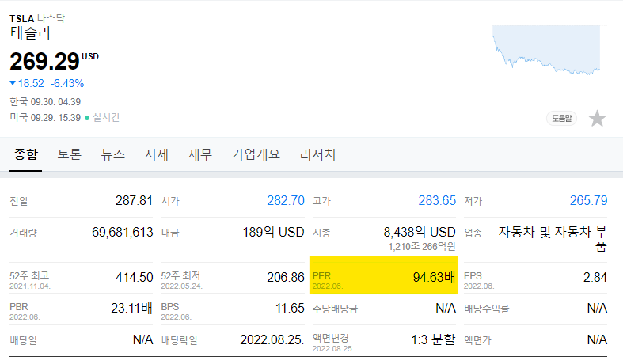Add Tesla to favorites with star icon

pos(597,119)
